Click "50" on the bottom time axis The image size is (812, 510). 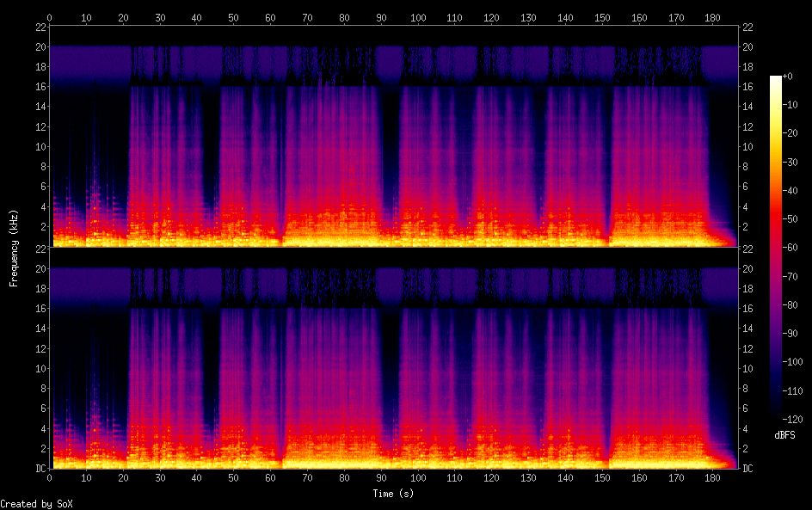point(234,478)
